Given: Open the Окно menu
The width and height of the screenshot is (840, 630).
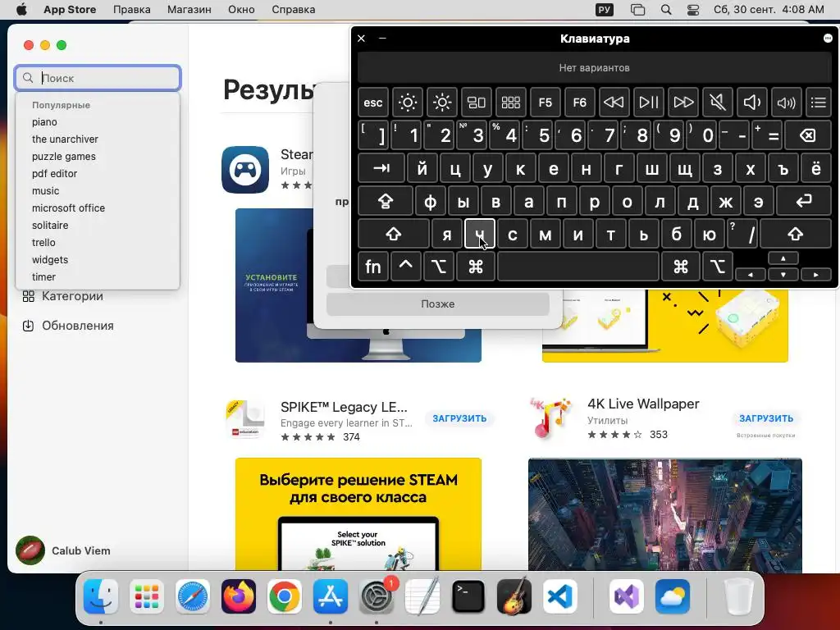Looking at the screenshot, I should click(x=241, y=10).
